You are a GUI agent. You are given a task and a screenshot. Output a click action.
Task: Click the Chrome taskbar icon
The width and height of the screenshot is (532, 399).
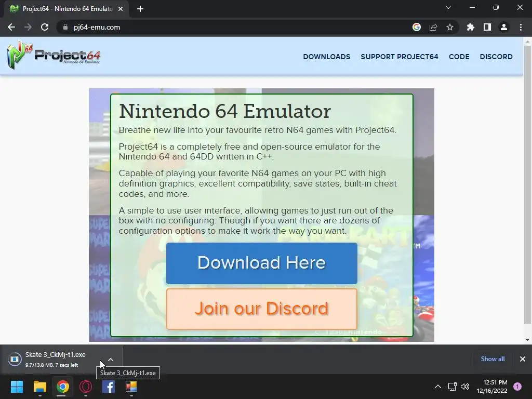[63, 387]
